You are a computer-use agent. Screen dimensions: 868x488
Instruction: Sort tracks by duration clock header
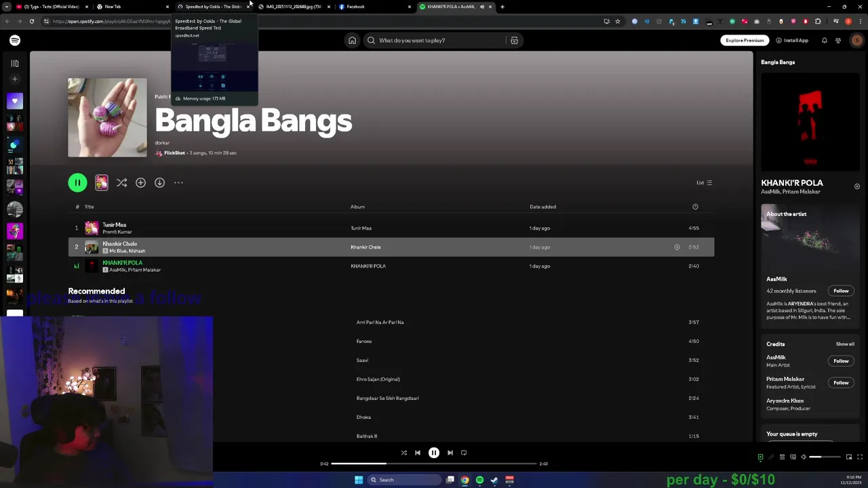[x=695, y=207]
